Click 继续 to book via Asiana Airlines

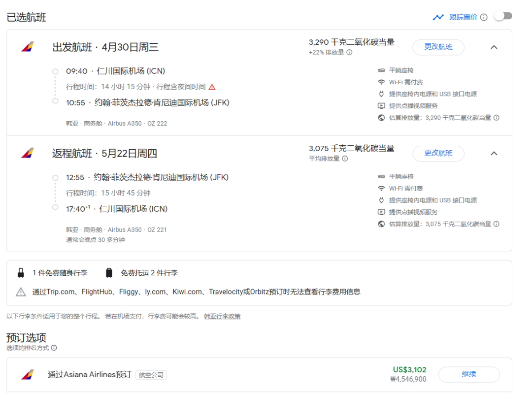[x=469, y=374]
